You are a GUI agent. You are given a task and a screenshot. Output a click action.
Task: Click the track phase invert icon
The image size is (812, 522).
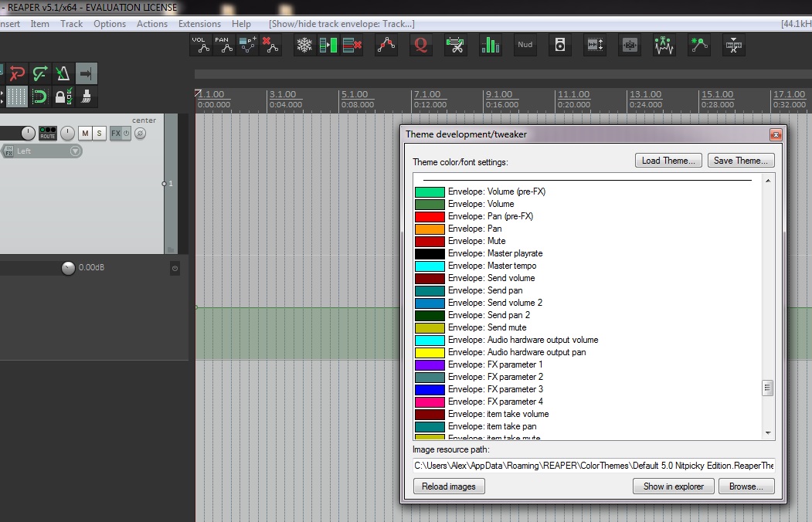pos(141,134)
